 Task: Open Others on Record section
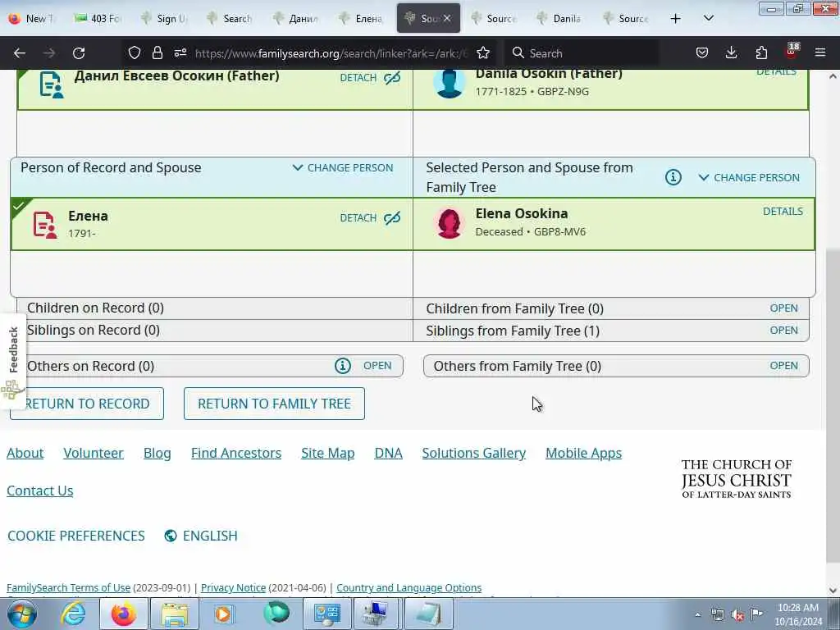tap(377, 365)
